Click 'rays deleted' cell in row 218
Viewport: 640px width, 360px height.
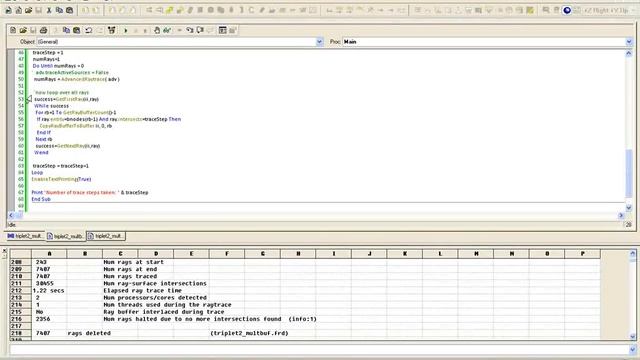tap(89, 333)
